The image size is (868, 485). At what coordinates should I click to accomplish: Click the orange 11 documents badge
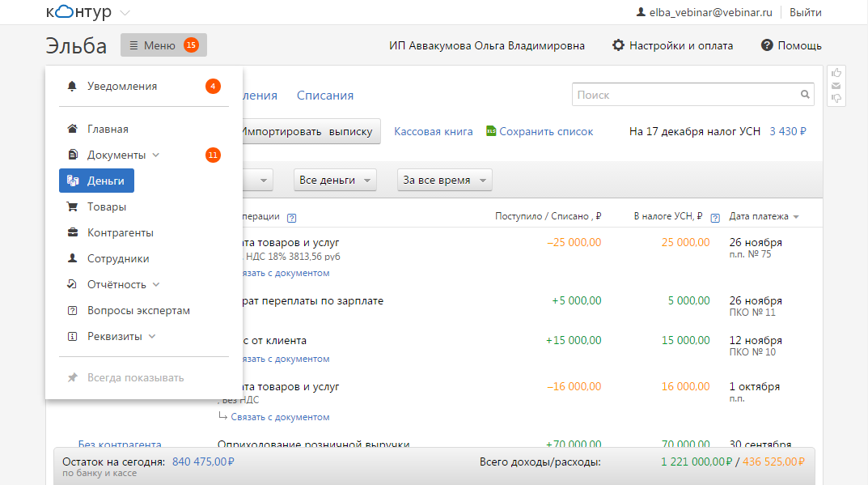tap(213, 155)
